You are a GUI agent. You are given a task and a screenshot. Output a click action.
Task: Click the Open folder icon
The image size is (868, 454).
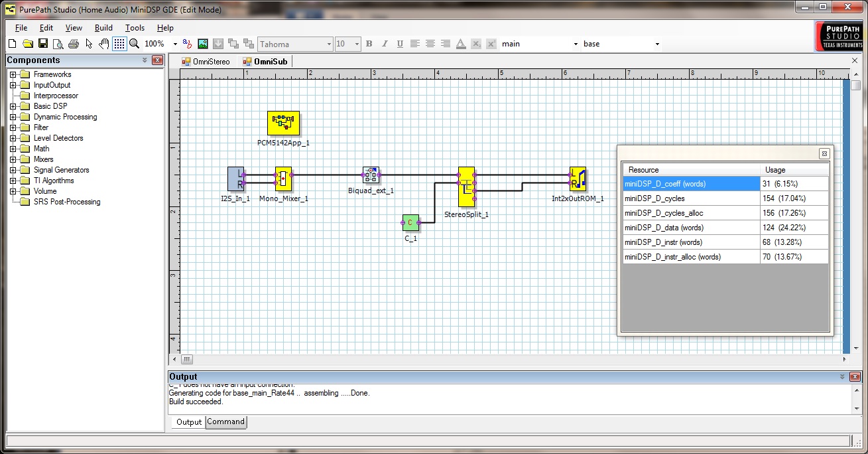pos(28,44)
